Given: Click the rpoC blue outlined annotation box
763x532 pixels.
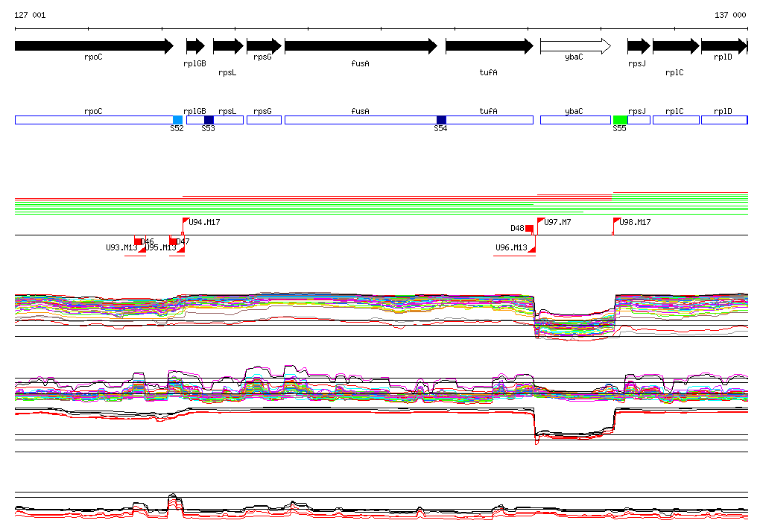Looking at the screenshot, I should pos(94,120).
